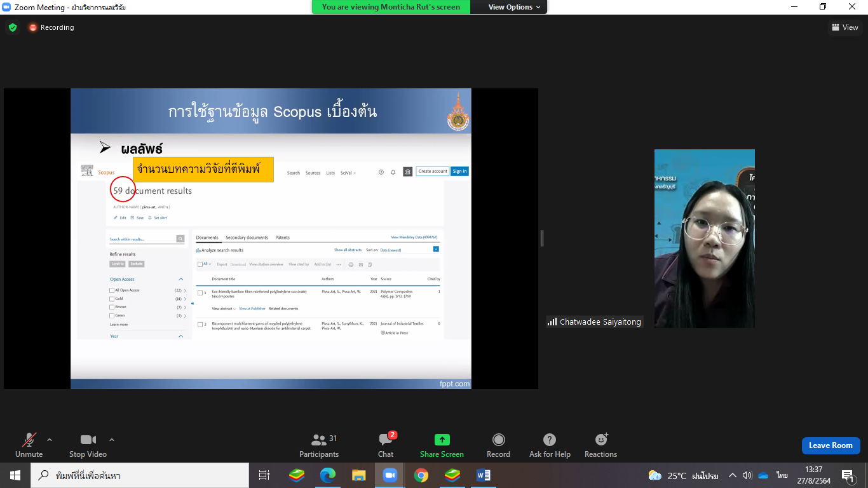Screen dimensions: 868x488
Task: Click the Scopus institution building icon
Action: [407, 172]
